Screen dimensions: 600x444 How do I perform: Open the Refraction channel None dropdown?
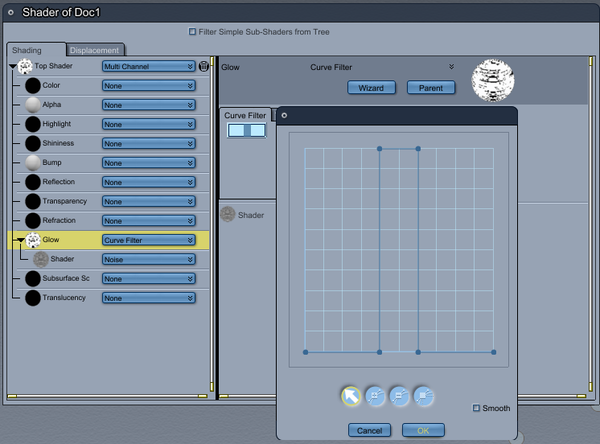149,221
